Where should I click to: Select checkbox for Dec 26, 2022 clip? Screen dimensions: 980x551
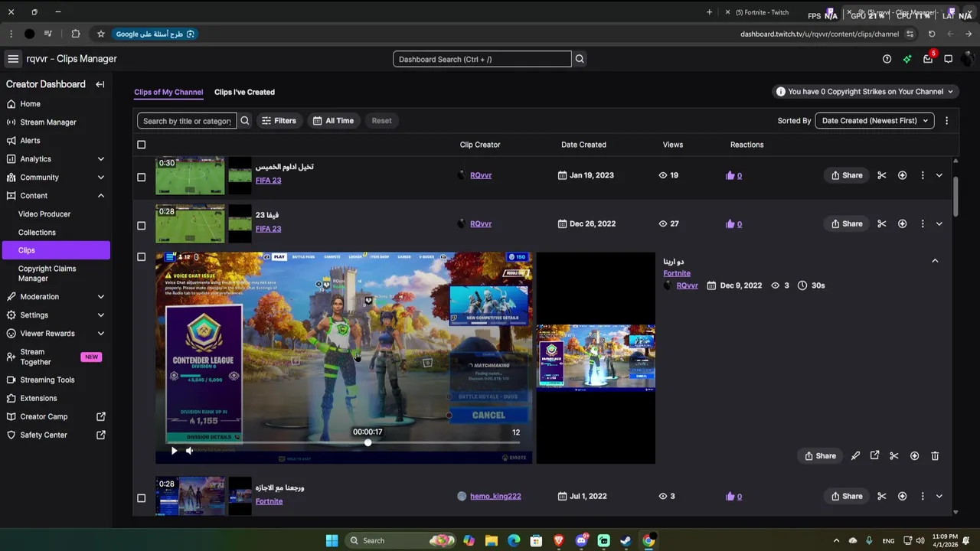tap(141, 226)
